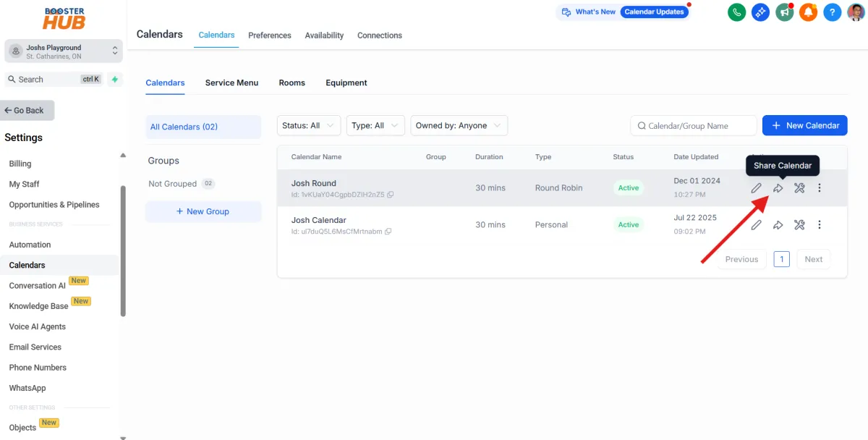Open notifications from the bell icon
The image size is (868, 440).
[x=808, y=12]
